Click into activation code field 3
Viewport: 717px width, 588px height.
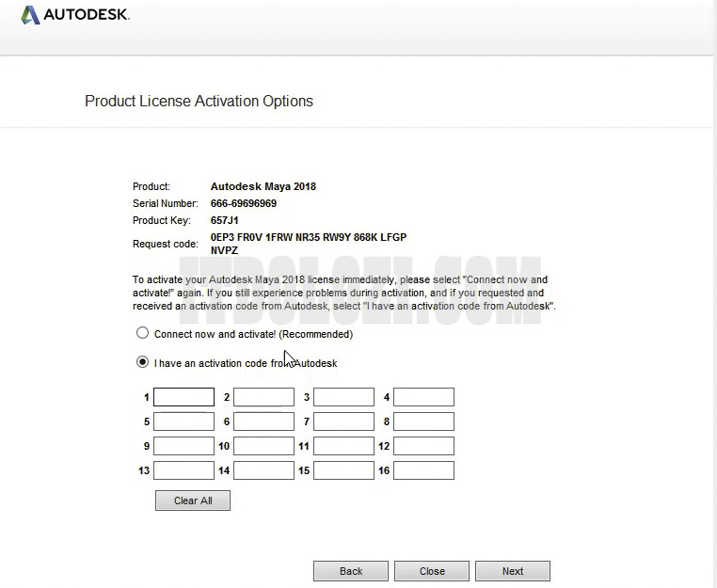(343, 397)
